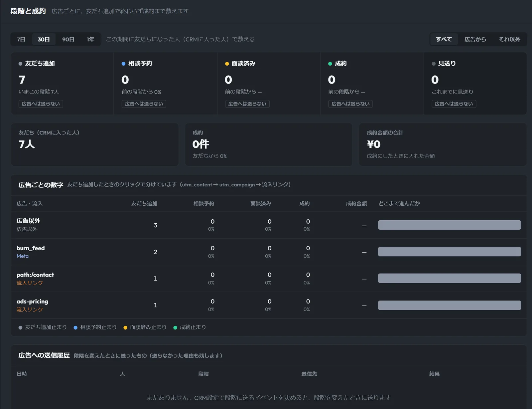Open the burn_feed row name

31,248
